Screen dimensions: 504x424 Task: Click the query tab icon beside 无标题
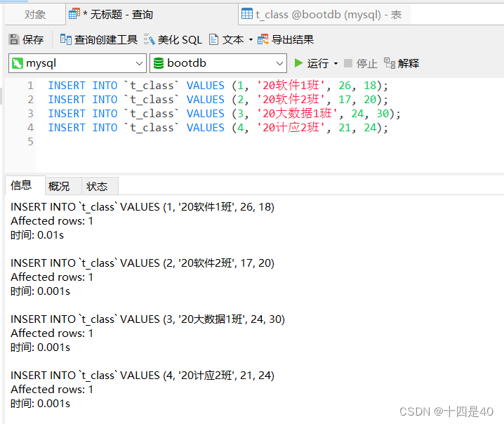pyautogui.click(x=74, y=14)
